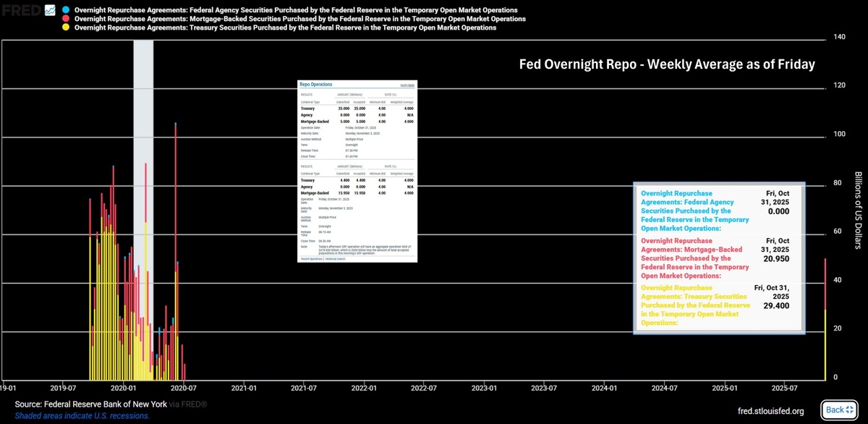Click the 2021-07 x-axis label
Image resolution: width=868 pixels, height=424 pixels.
[304, 389]
